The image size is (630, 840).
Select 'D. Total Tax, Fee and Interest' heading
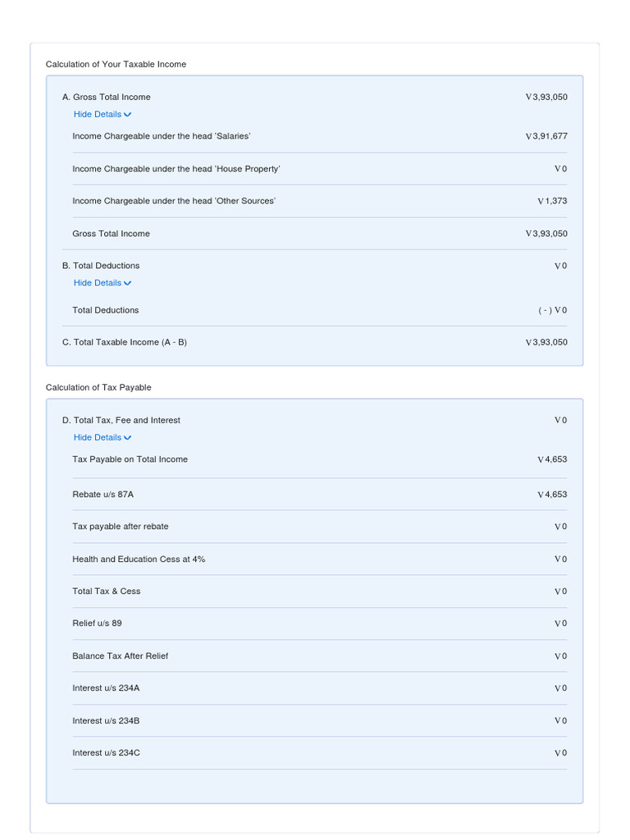121,420
